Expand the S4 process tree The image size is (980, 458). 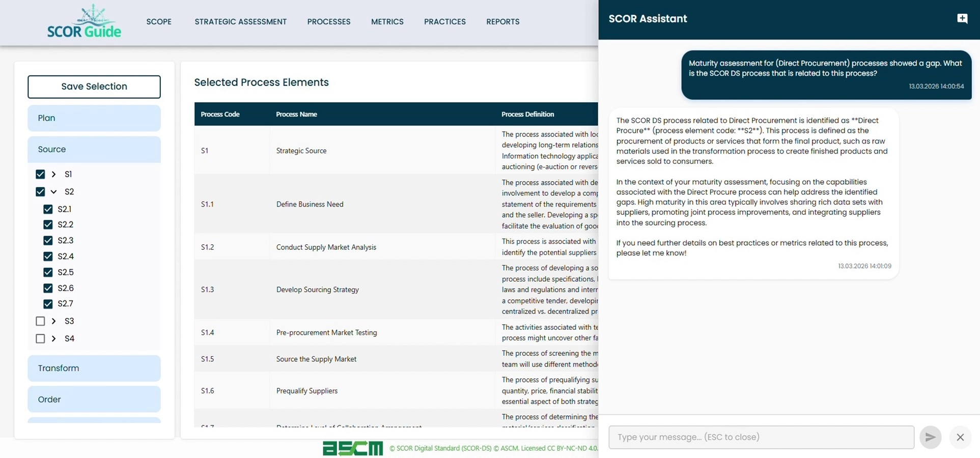pyautogui.click(x=53, y=338)
